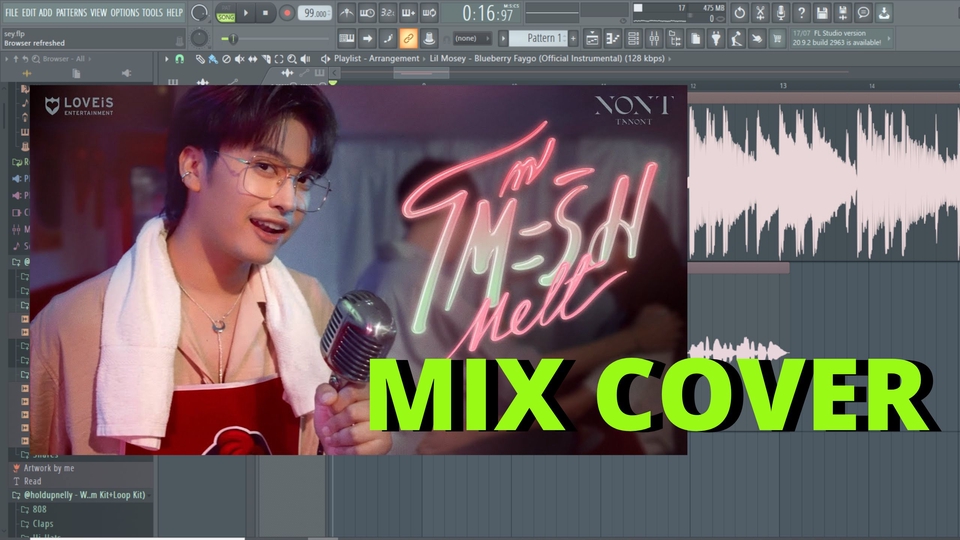Click the master volume knob
This screenshot has height=540, width=960.
pyautogui.click(x=199, y=12)
